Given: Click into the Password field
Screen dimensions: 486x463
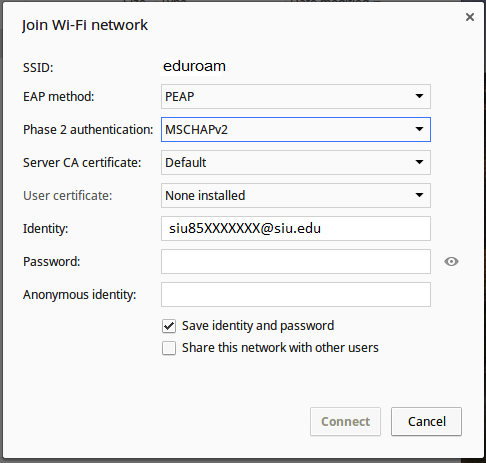Looking at the screenshot, I should pyautogui.click(x=296, y=261).
